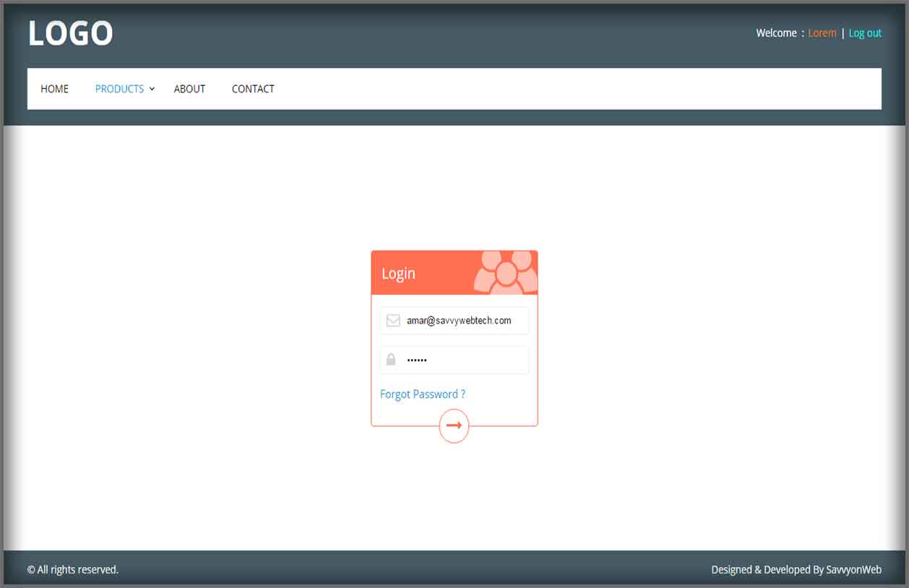909x588 pixels.
Task: Click the Forgot Password link
Action: pyautogui.click(x=423, y=394)
